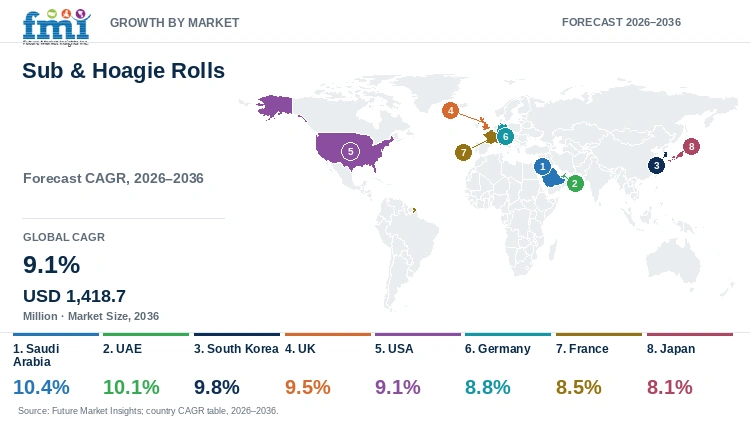Click the source citation footnote
Screen dimensions: 750x421
coord(148,411)
